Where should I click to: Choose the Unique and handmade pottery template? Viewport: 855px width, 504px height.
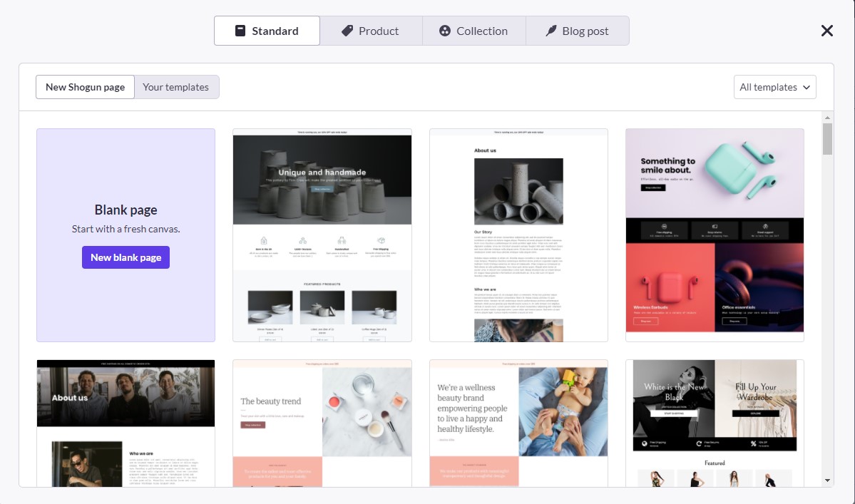click(322, 235)
